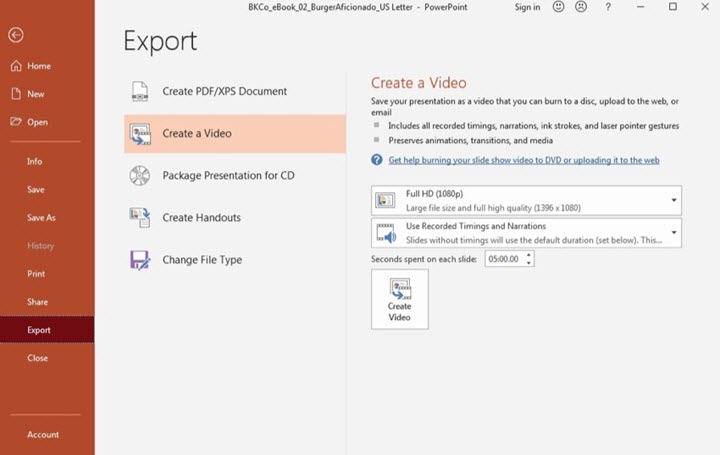This screenshot has width=720, height=455.
Task: Click the Open folder icon
Action: (16, 122)
